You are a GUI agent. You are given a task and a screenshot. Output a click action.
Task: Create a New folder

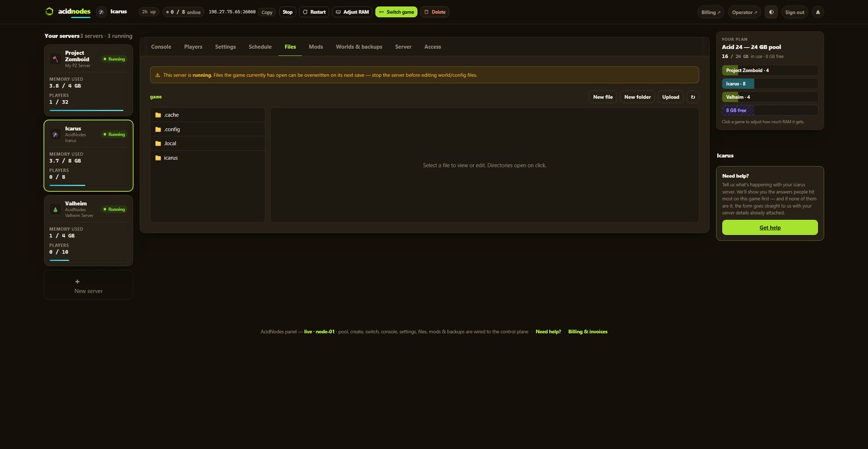click(637, 97)
